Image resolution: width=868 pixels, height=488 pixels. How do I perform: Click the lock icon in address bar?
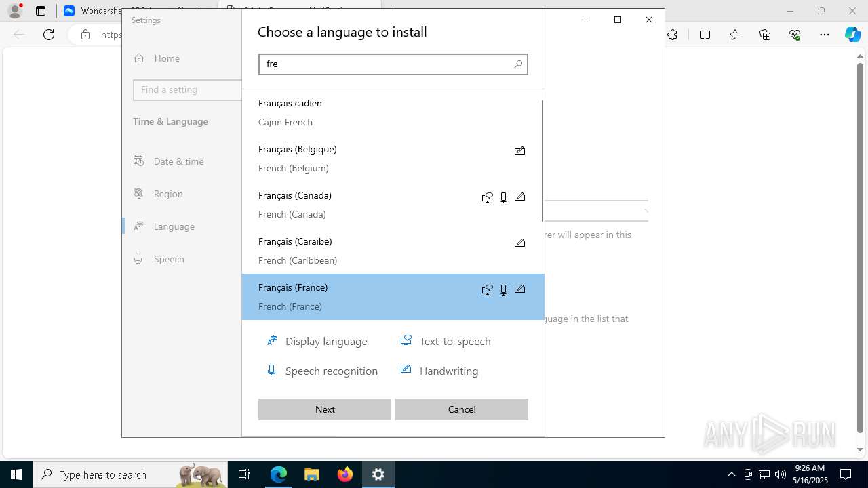point(85,35)
